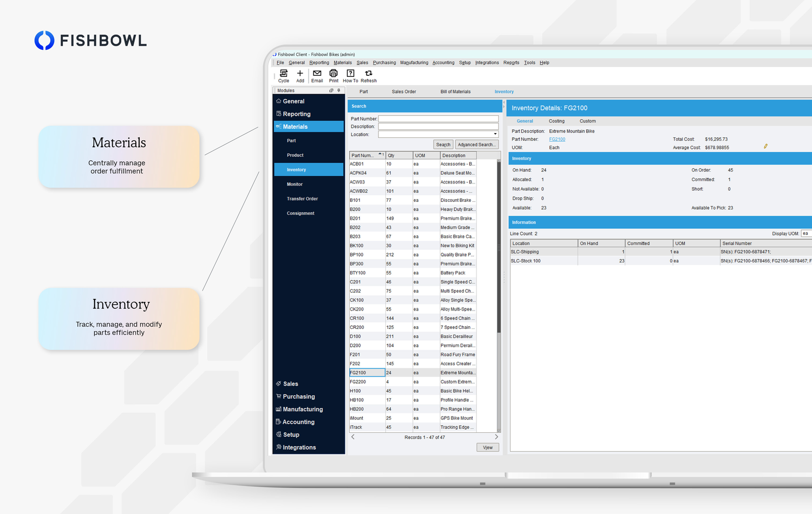Collapse the Materials module group
The width and height of the screenshot is (812, 514).
309,127
